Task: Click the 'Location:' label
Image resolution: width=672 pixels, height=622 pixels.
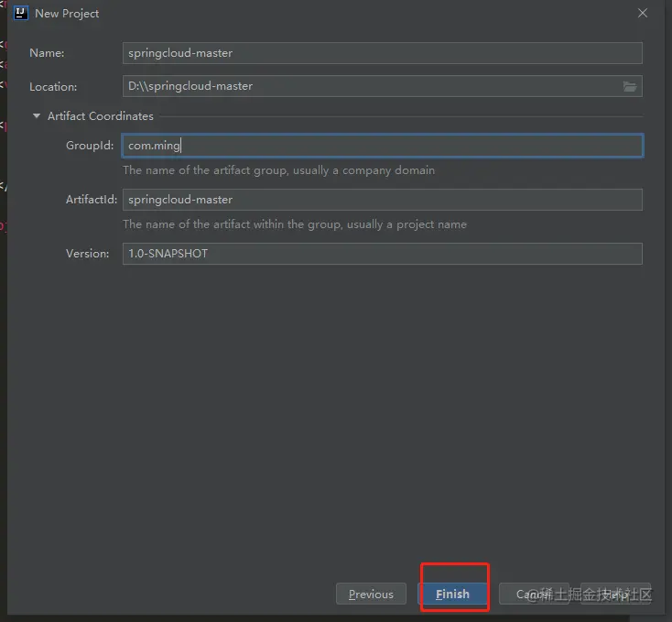Action: point(53,87)
